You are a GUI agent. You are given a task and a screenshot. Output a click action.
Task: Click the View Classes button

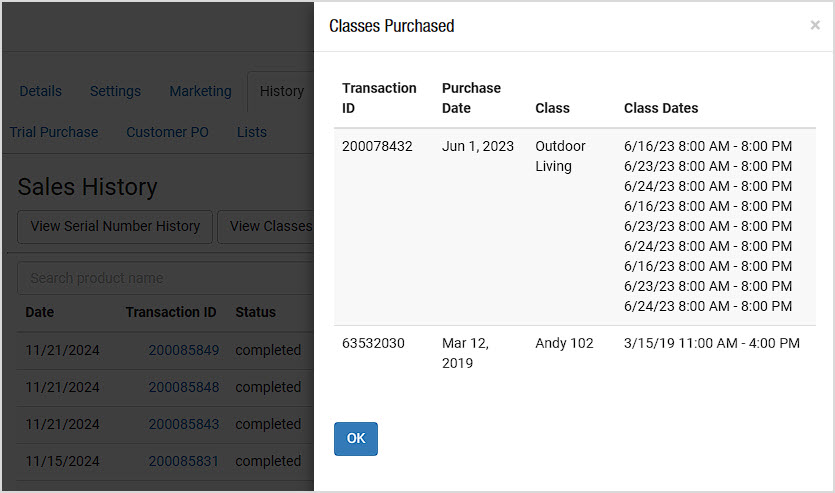click(266, 226)
